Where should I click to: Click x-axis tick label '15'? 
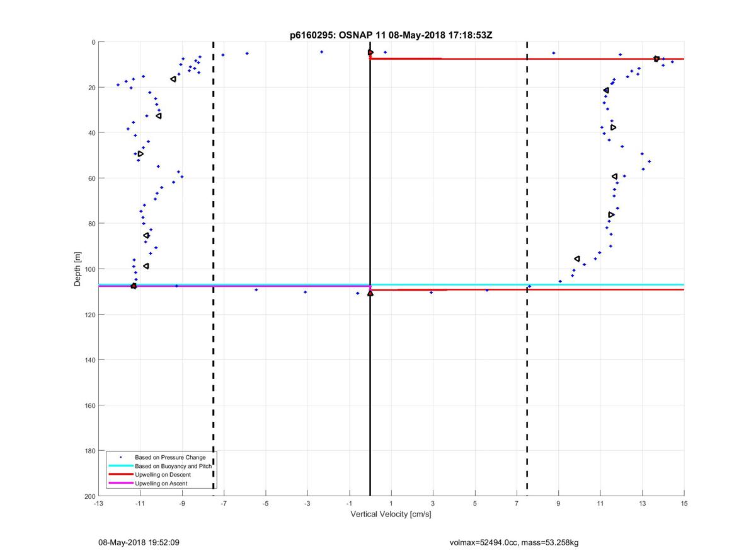coord(684,504)
